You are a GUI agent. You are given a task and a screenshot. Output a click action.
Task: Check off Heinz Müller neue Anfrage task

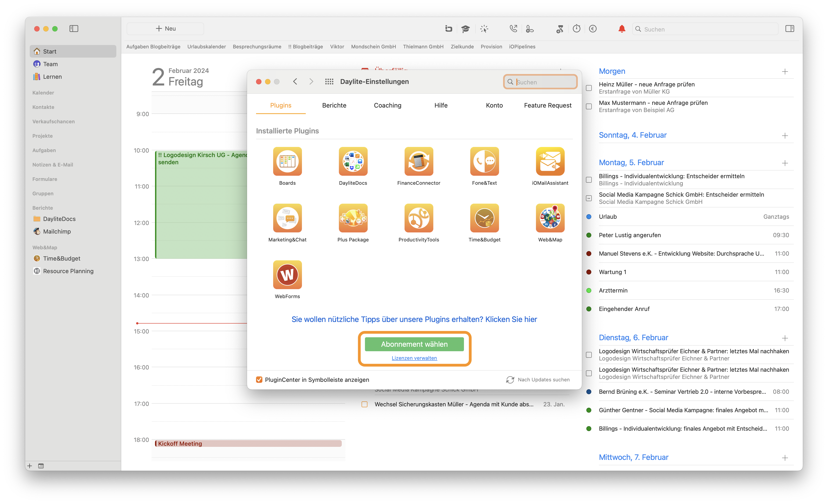pyautogui.click(x=589, y=88)
